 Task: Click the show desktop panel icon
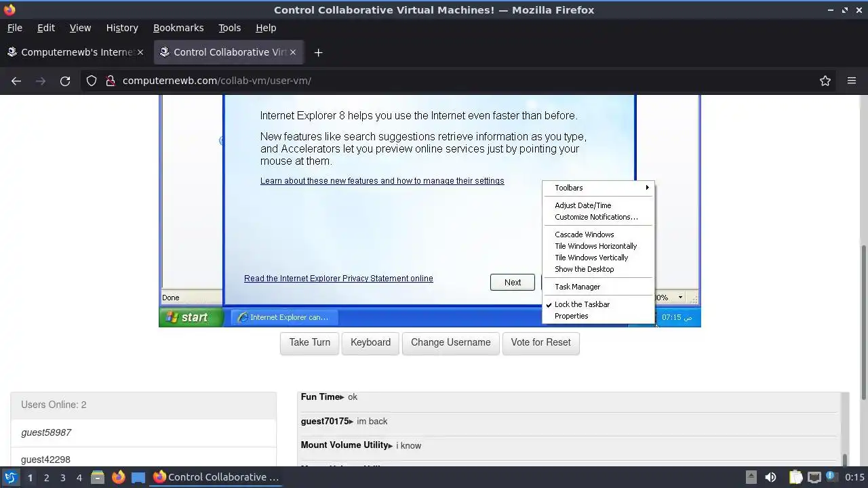click(138, 477)
